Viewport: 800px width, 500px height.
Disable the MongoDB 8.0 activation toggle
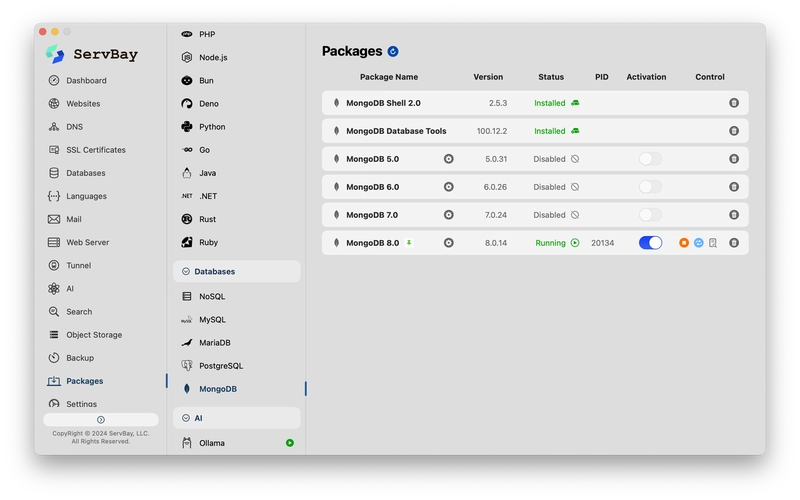coord(650,243)
